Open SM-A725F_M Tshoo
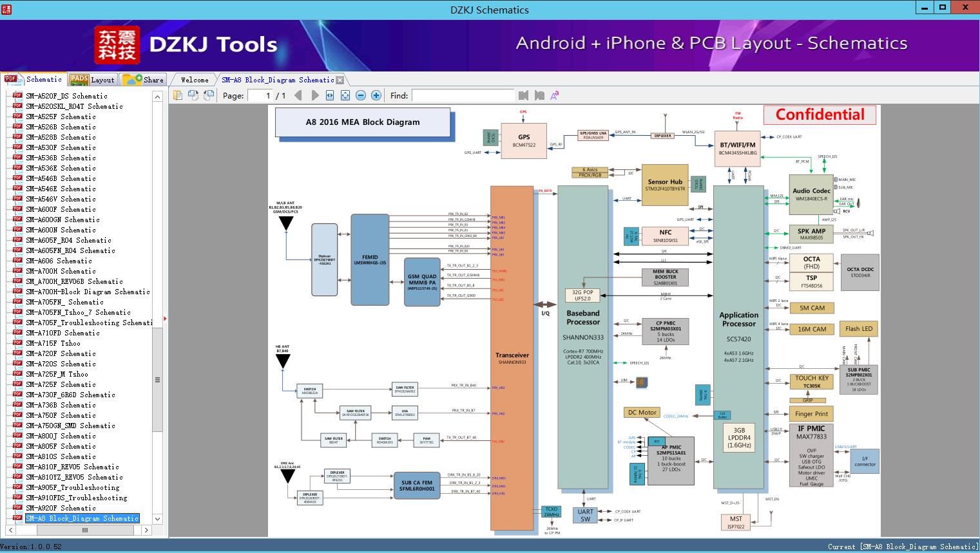The image size is (980, 553). tap(57, 374)
